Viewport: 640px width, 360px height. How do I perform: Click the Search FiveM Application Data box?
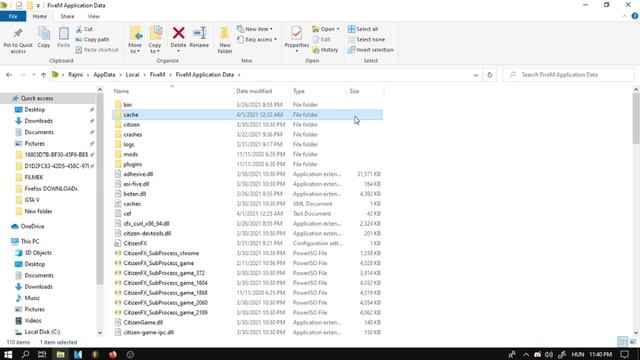pos(569,75)
